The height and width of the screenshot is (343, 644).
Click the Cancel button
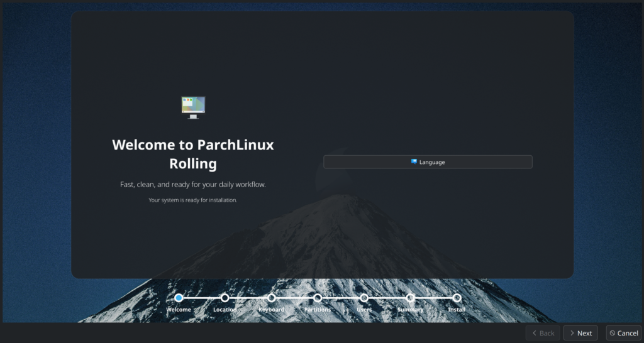tap(623, 333)
